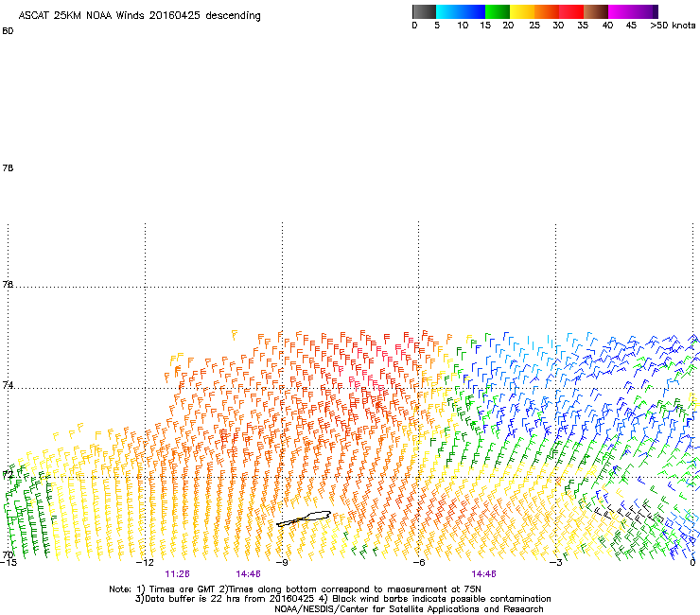This screenshot has width=700, height=615.
Task: Choose the red 30-35 knots legend segment
Action: click(571, 11)
